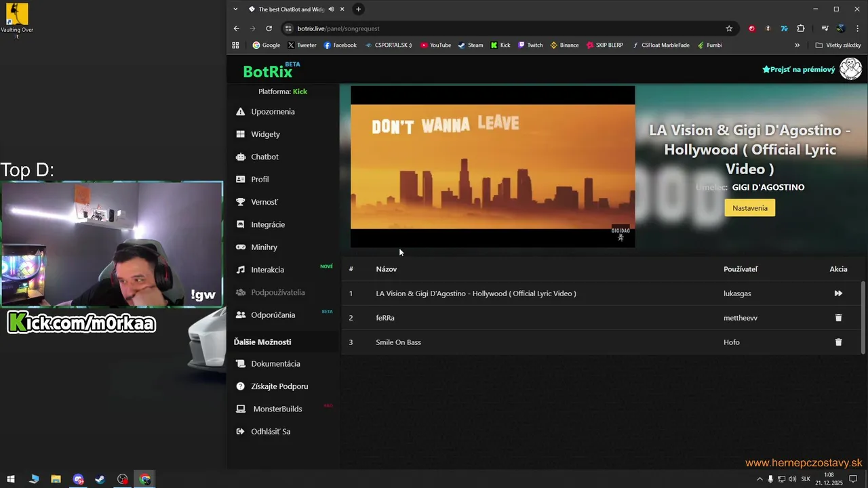The height and width of the screenshot is (488, 868).
Task: Open the Chatbot section
Action: pyautogui.click(x=264, y=157)
